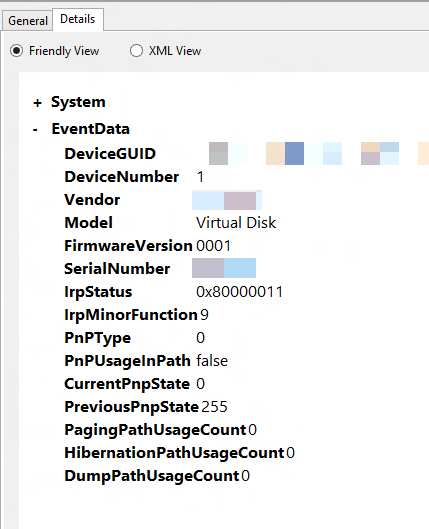Click the Model label
Screen dimensions: 429x529
point(88,223)
